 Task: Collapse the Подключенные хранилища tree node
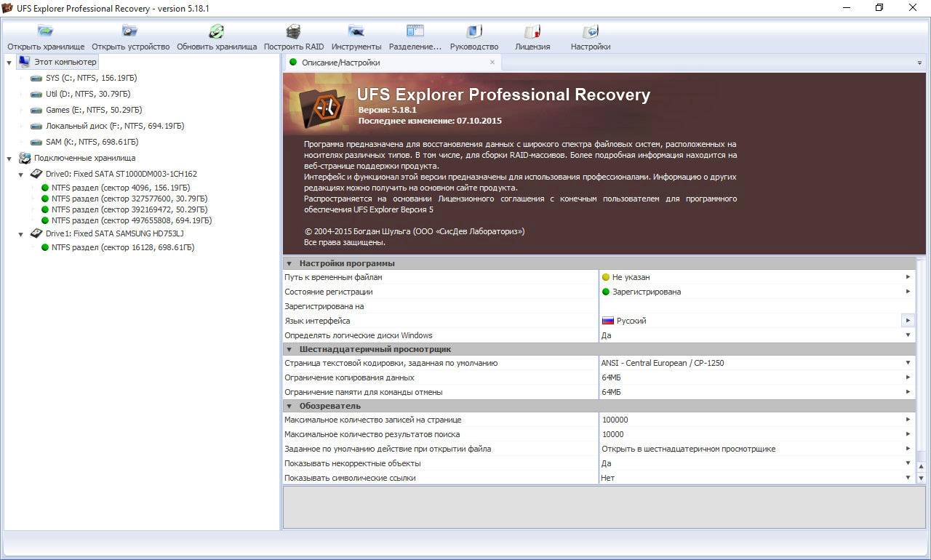9,159
